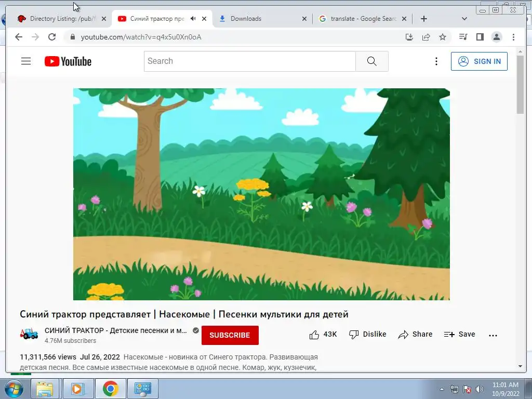Viewport: 532px width, 399px height.
Task: Click the Dislike button
Action: [367, 335]
